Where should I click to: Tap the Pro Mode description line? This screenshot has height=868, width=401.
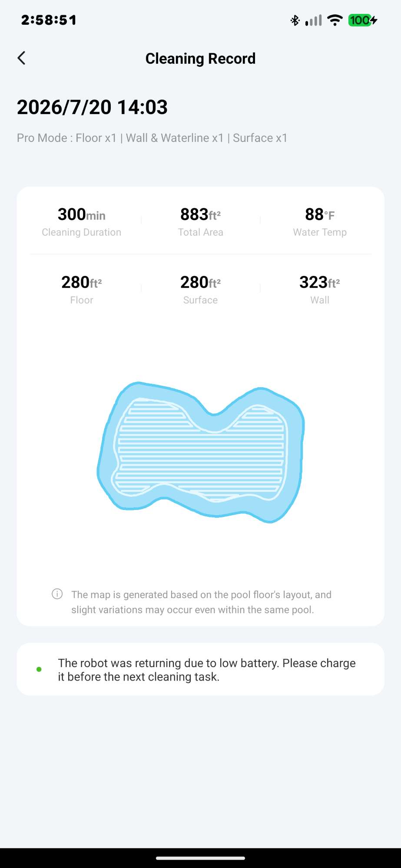click(x=152, y=138)
